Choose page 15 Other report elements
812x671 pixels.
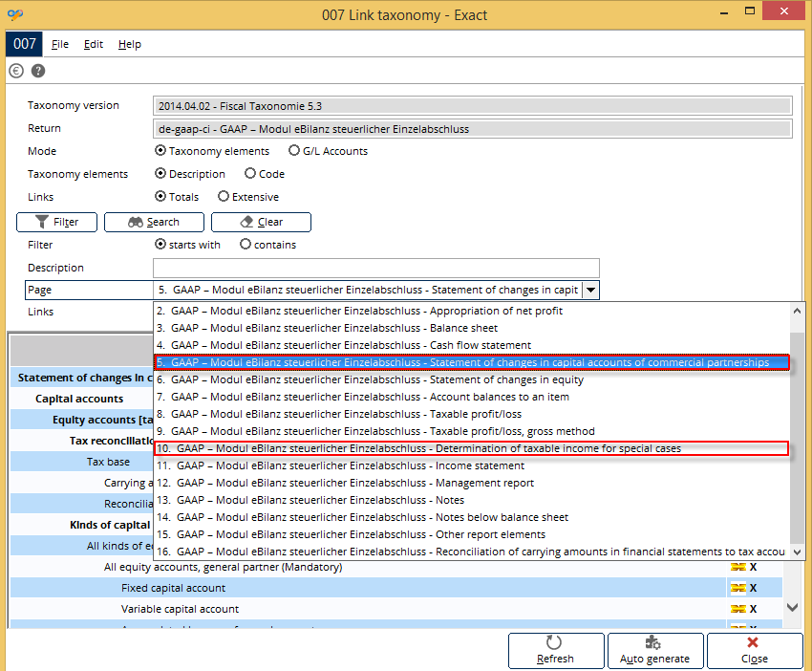pyautogui.click(x=472, y=534)
